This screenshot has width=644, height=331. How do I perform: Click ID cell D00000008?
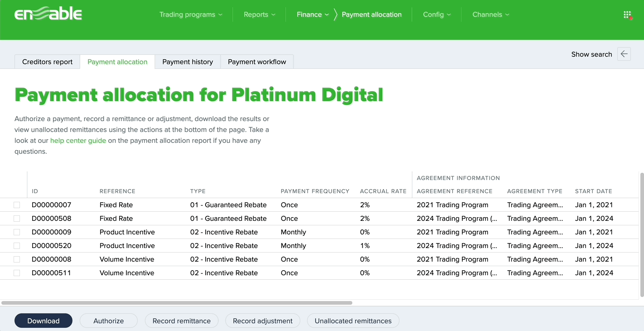point(52,259)
